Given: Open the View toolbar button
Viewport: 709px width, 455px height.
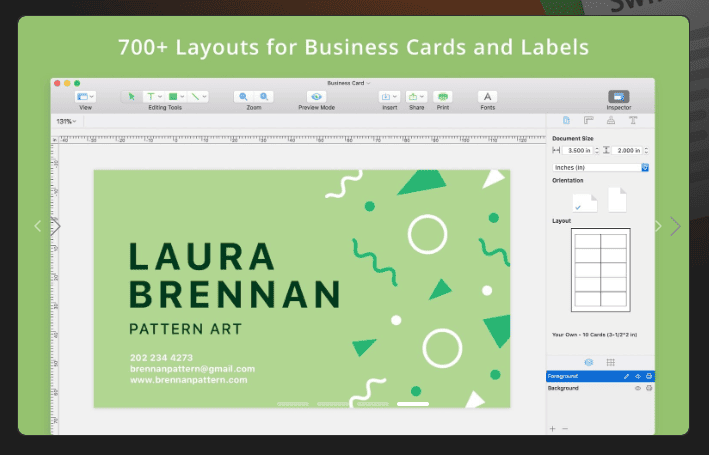Looking at the screenshot, I should pos(85,97).
